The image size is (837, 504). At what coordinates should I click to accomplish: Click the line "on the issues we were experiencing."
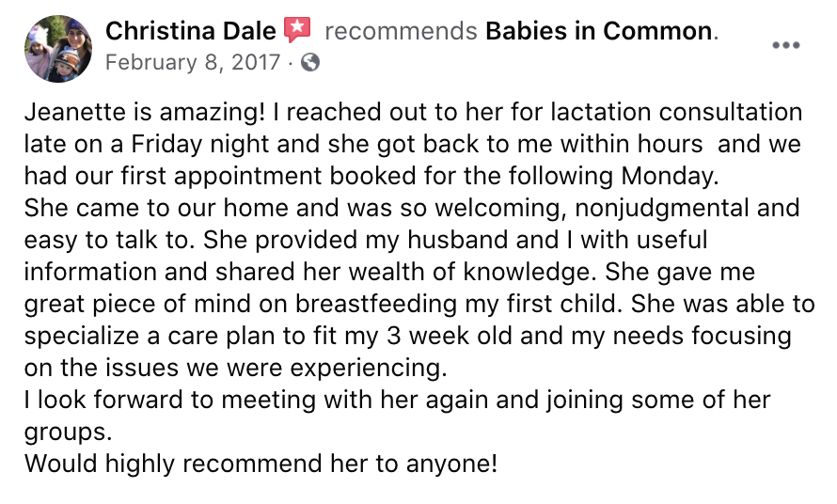235,368
